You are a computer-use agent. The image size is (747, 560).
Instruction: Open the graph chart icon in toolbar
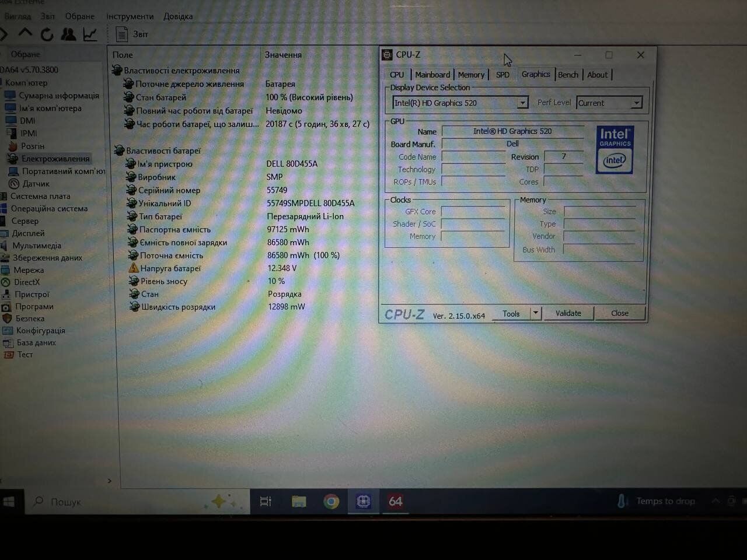pyautogui.click(x=90, y=34)
